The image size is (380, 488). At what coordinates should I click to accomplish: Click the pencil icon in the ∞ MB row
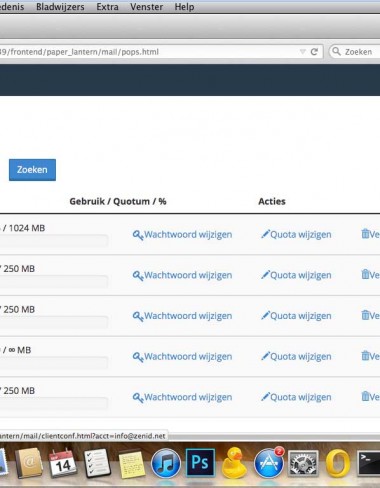point(265,356)
